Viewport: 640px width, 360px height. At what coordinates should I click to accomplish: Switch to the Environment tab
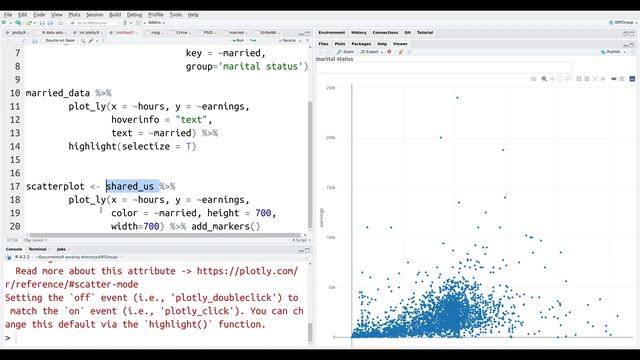pos(331,33)
